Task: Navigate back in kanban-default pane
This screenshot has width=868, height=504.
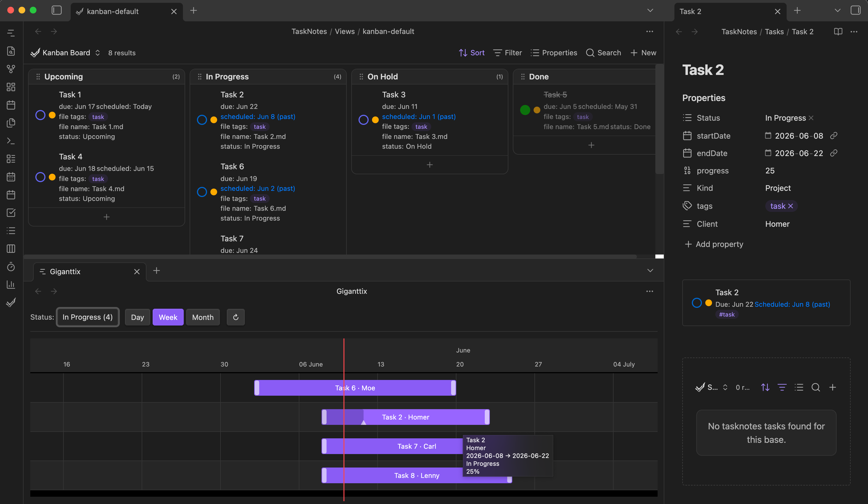Action: tap(38, 31)
